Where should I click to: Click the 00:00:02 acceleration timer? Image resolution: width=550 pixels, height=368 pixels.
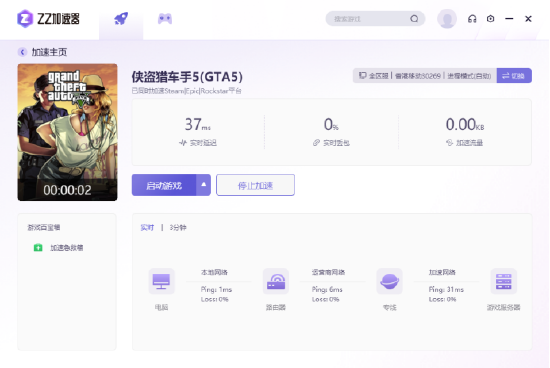(67, 190)
